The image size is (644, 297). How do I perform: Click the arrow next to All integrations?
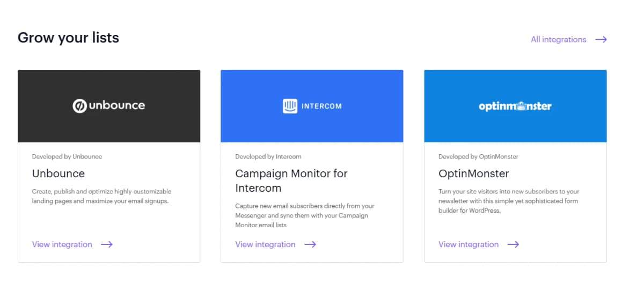pos(601,39)
